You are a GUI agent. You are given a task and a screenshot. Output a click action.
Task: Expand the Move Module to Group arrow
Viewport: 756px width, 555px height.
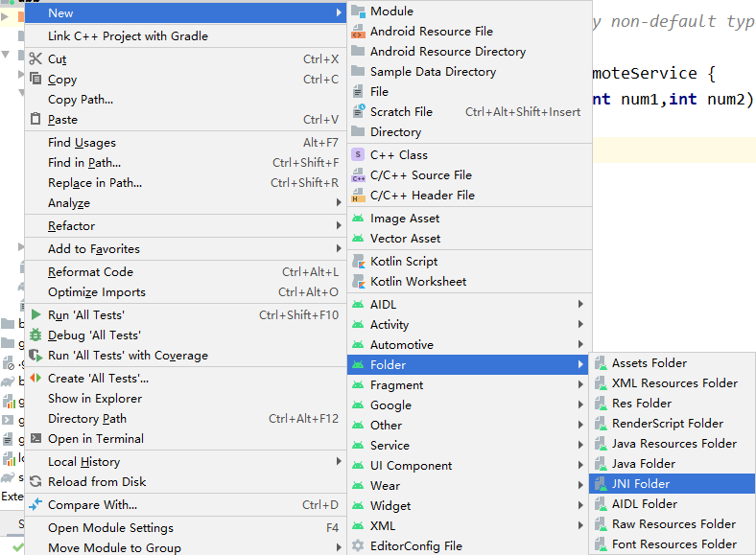(x=339, y=547)
